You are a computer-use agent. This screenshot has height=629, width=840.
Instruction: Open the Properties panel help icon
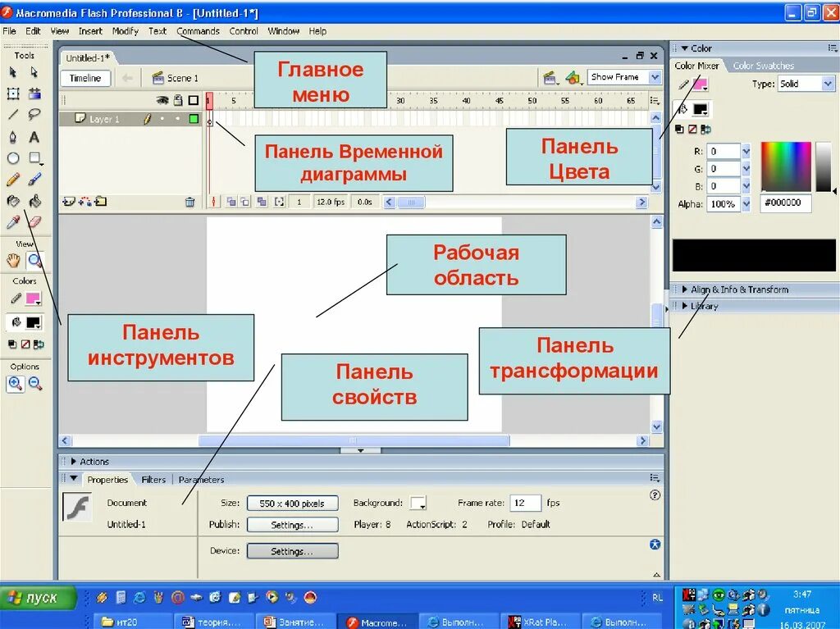click(655, 495)
